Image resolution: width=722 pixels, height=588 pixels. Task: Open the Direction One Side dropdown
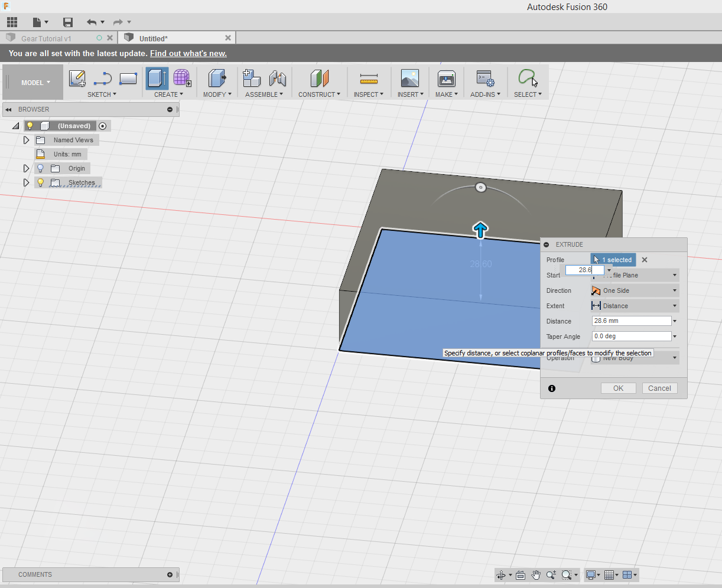(x=635, y=290)
